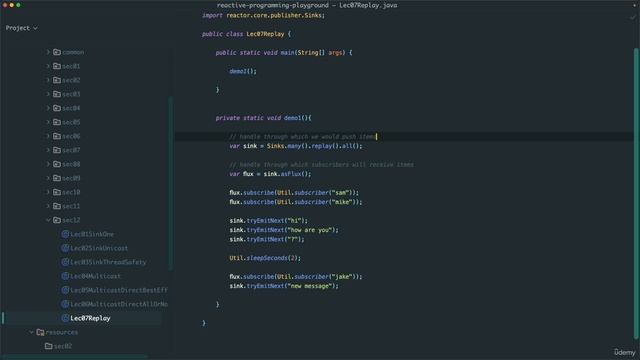Viewport: 640px width, 360px height.
Task: Click the replay() call in sink declaration
Action: pyautogui.click(x=324, y=146)
